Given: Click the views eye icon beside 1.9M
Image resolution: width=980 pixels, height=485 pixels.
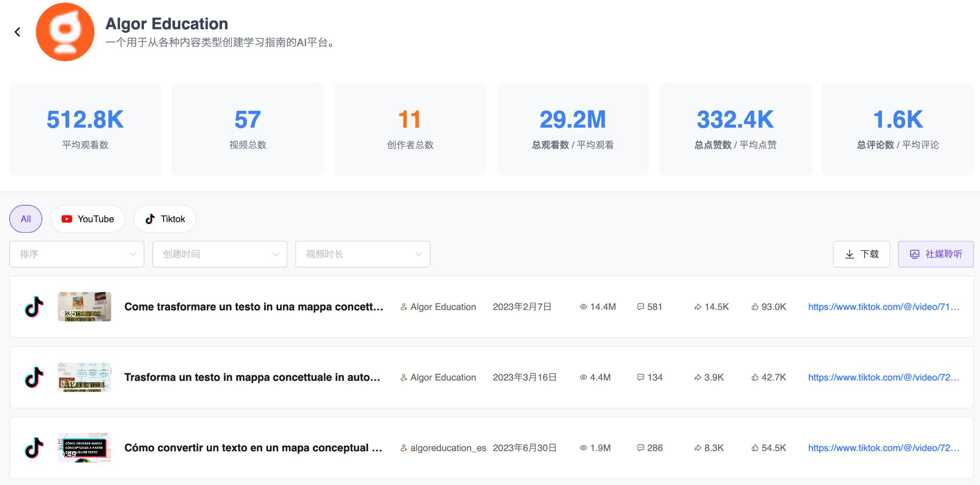Looking at the screenshot, I should point(583,448).
